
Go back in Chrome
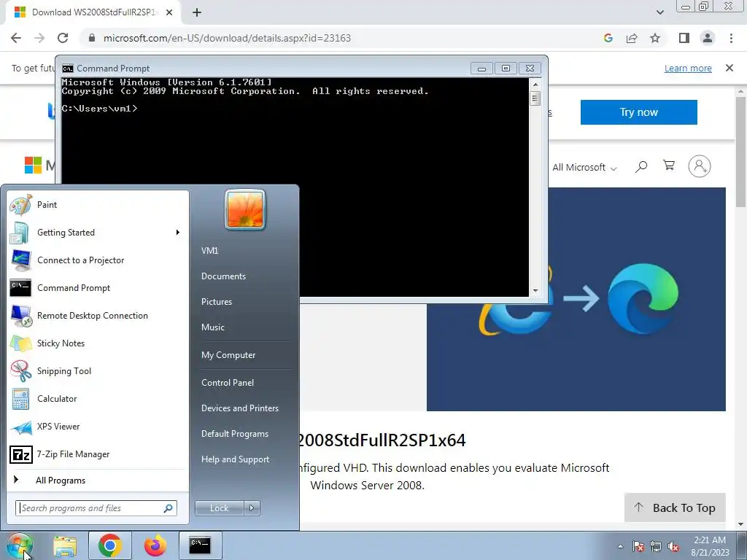tap(16, 38)
